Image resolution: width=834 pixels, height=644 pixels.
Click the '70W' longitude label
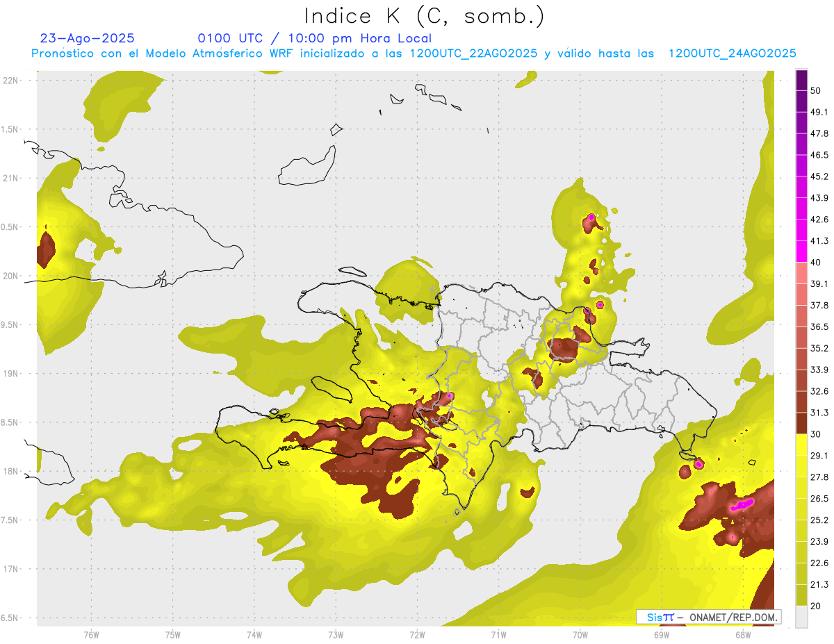point(580,634)
